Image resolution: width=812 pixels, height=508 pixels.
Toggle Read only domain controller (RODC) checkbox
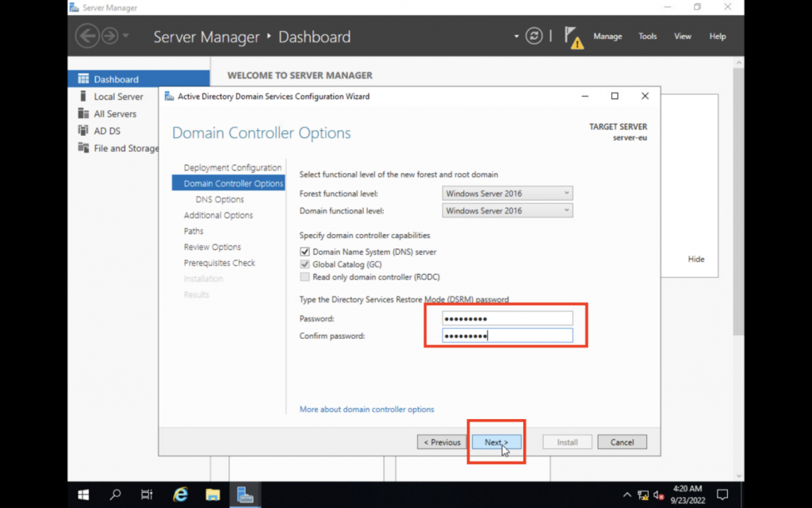[x=304, y=277]
